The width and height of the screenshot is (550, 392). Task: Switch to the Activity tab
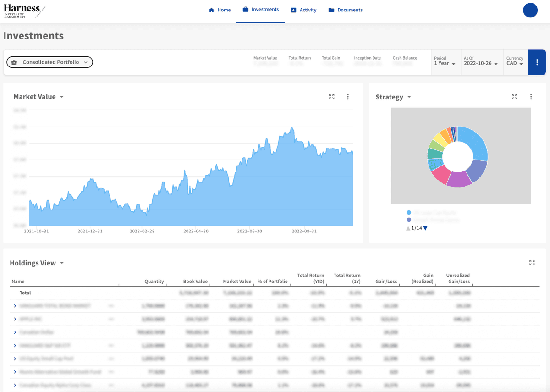303,10
